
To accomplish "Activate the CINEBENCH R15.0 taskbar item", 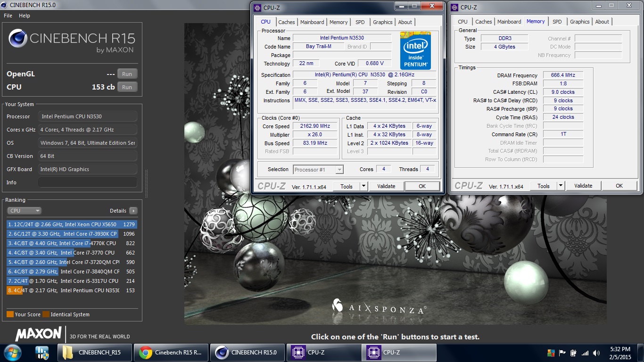I will click(x=247, y=352).
